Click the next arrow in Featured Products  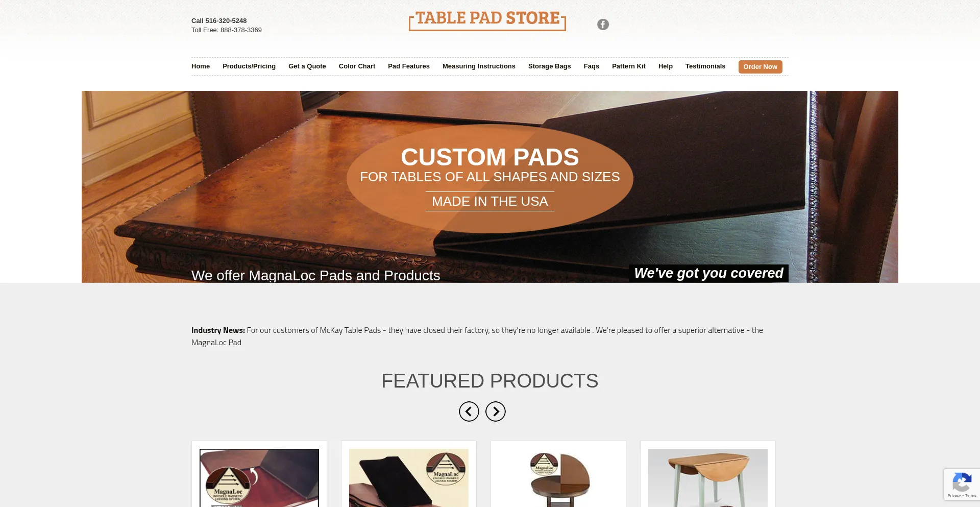[496, 412]
